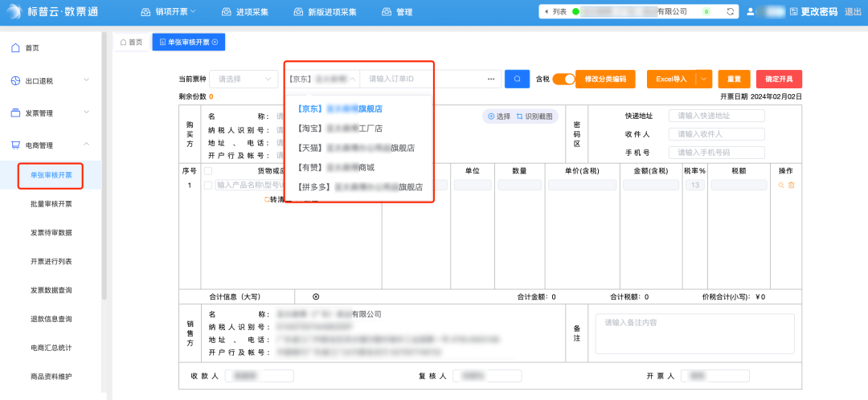868x400 pixels.
Task: Close the 单张审核开票 tab
Action: tap(215, 42)
